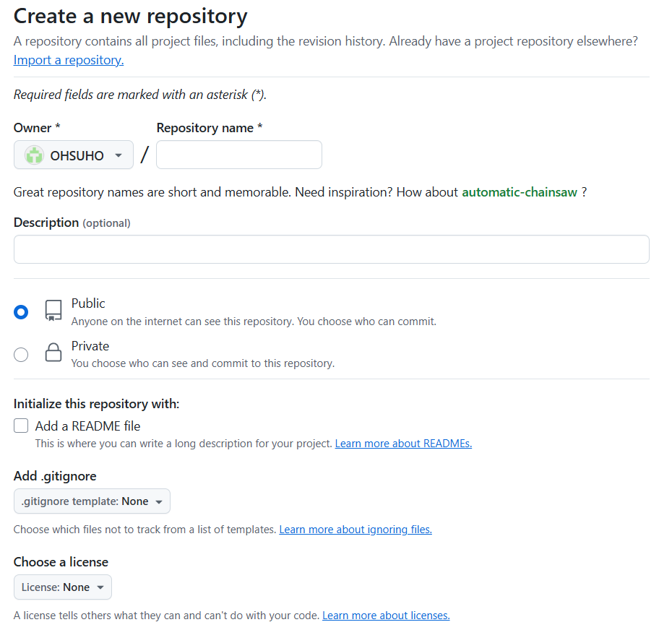This screenshot has width=672, height=630.
Task: Open the OHSUHO owner dropdown
Action: (74, 155)
